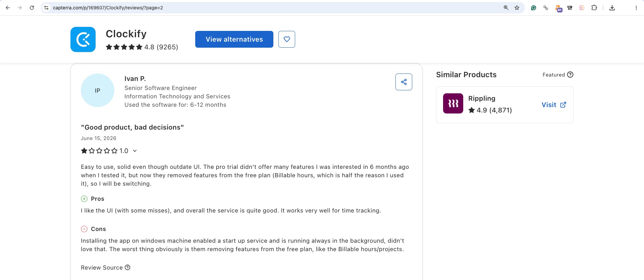Click Senior Software Engineer text
Viewport: 644px width, 280px height.
[161, 88]
